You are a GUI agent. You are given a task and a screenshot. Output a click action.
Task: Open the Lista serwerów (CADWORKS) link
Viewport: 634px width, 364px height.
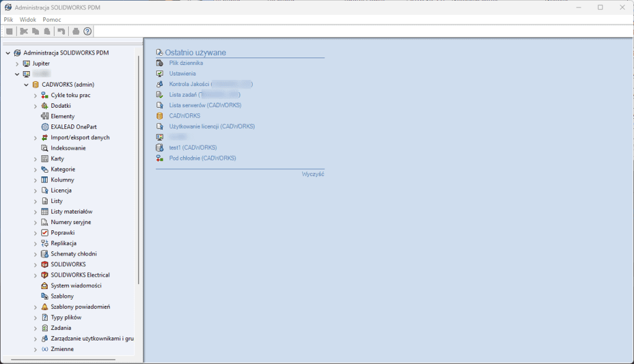205,105
